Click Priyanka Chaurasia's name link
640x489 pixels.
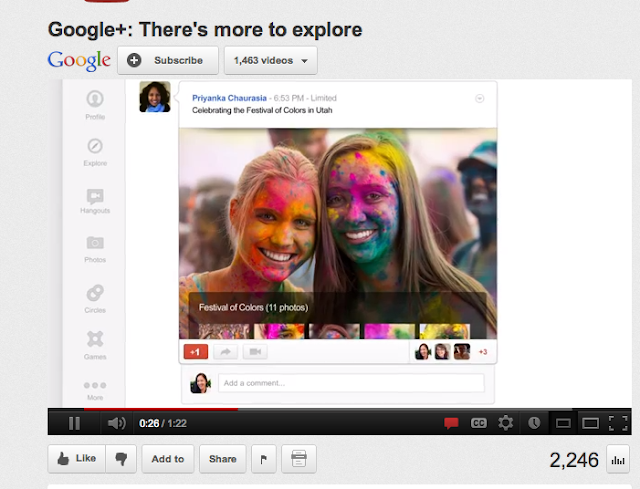click(x=229, y=98)
